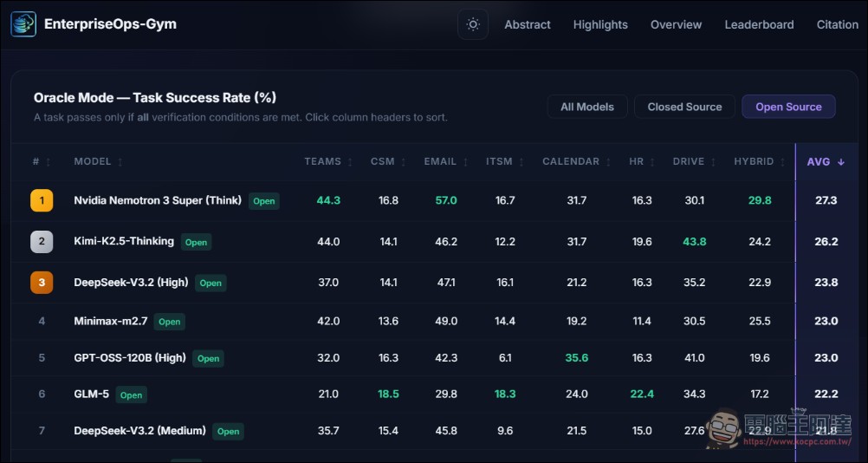This screenshot has width=868, height=463.
Task: Click DeepSeek Medium's TEAMS score 35.7
Action: [x=328, y=430]
